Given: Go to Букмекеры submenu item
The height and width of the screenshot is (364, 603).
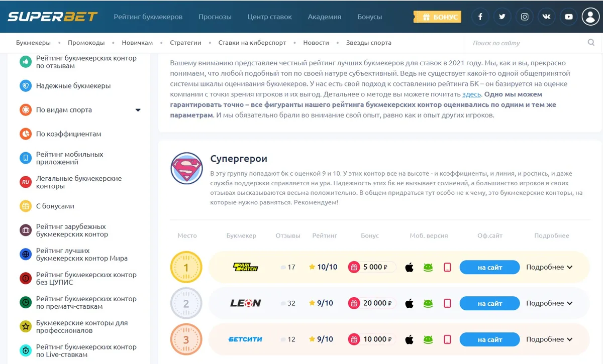Looking at the screenshot, I should (33, 43).
